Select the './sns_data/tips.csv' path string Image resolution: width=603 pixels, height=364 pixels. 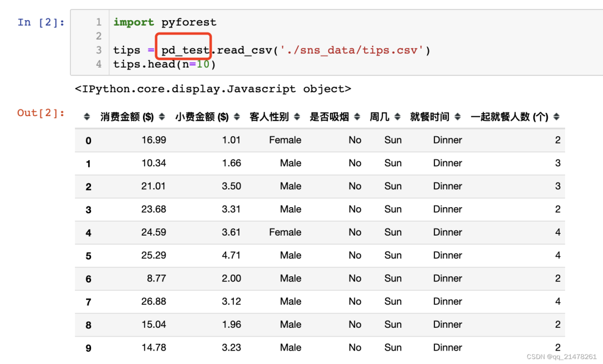click(x=351, y=50)
